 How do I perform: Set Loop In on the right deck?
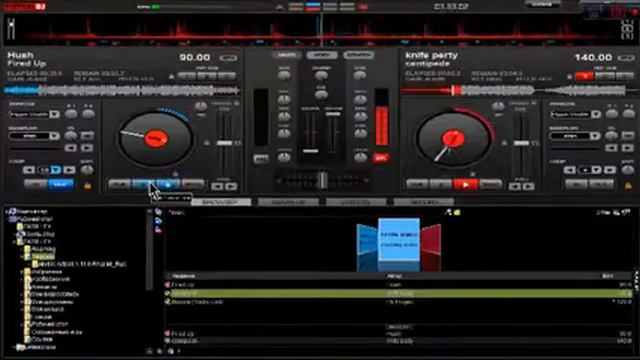[x=576, y=185]
